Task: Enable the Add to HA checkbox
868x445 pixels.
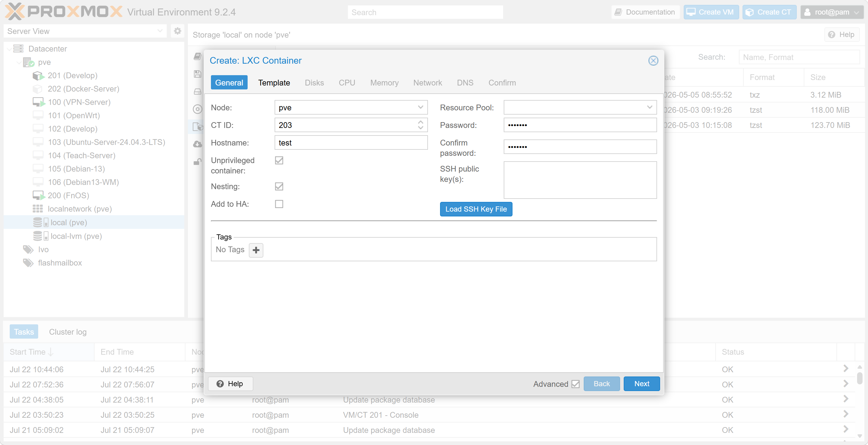Action: (279, 204)
